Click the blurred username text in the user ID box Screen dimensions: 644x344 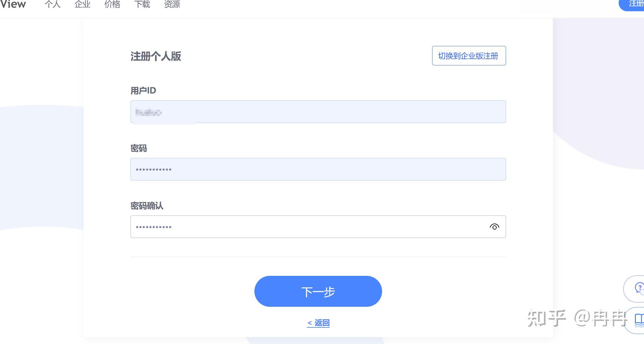coord(148,112)
